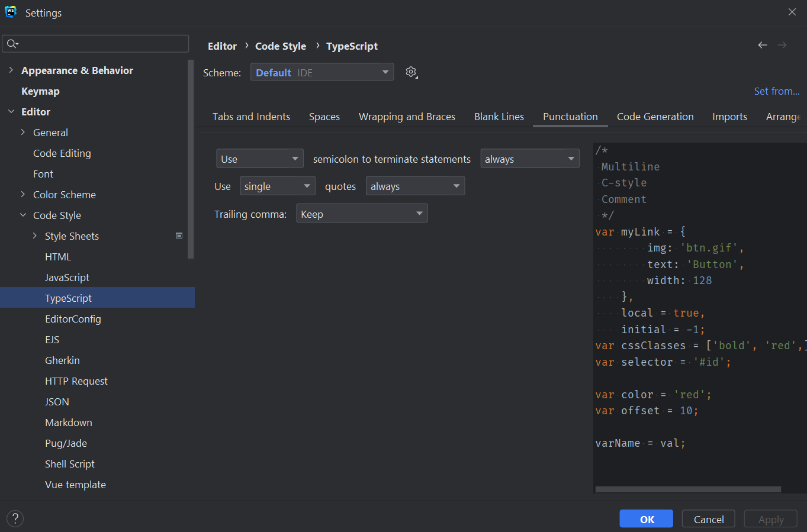Click the forward navigation arrow

(782, 46)
